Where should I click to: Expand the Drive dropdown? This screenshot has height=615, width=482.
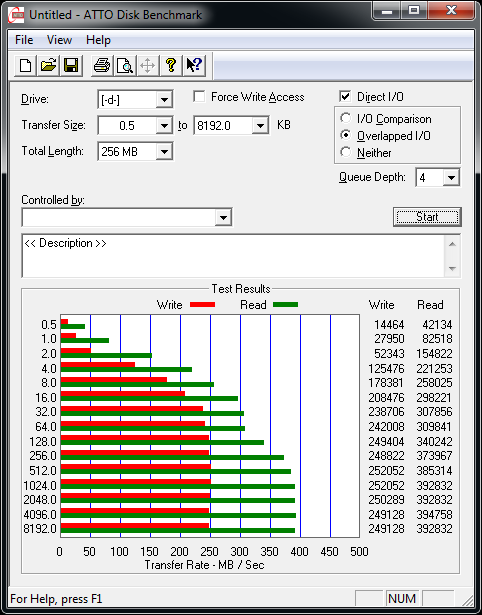164,100
